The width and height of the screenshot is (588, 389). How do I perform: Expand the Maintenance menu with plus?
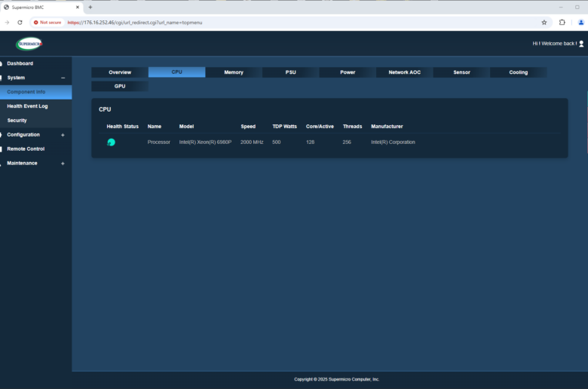click(x=63, y=163)
